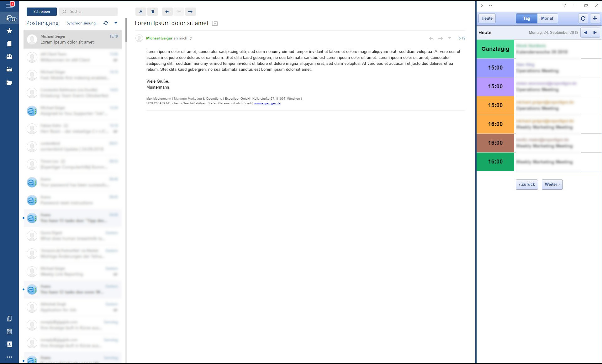Go to the next day in calendar
Viewport: 602px width, 364px height.
[595, 33]
